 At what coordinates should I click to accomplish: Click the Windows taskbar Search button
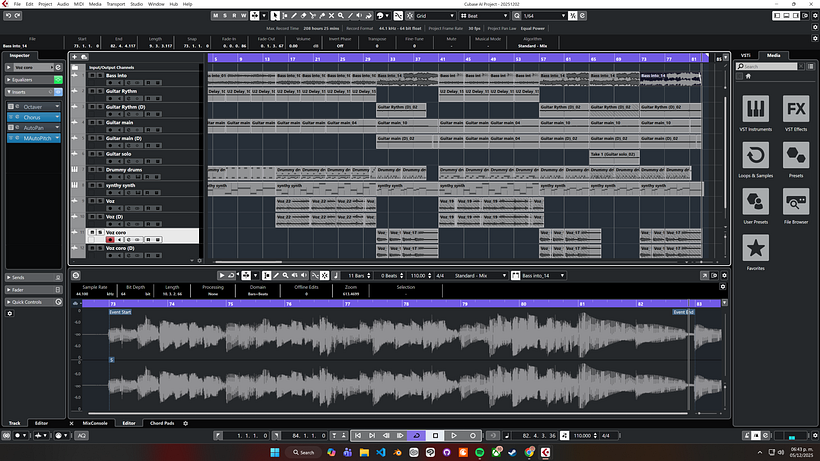click(x=304, y=453)
